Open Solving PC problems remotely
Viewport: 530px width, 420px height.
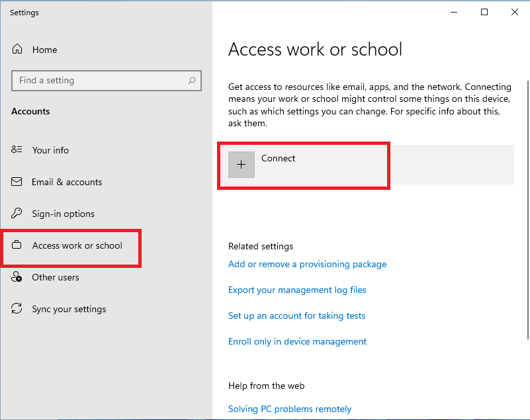pyautogui.click(x=290, y=409)
